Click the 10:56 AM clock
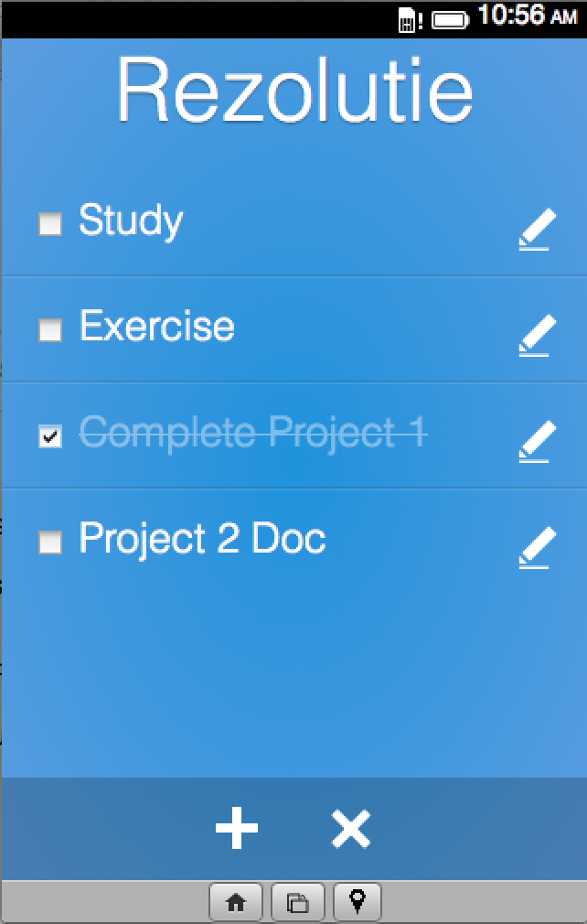This screenshot has height=924, width=587. (x=528, y=16)
